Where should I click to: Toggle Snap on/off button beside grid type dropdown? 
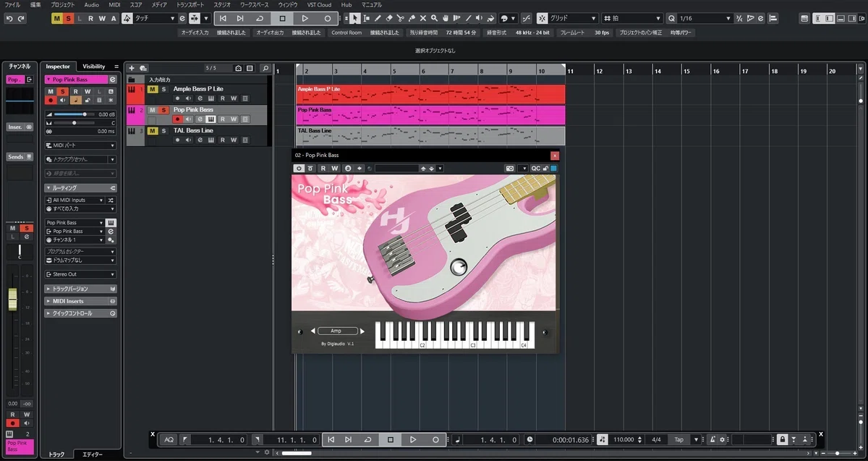pyautogui.click(x=542, y=18)
